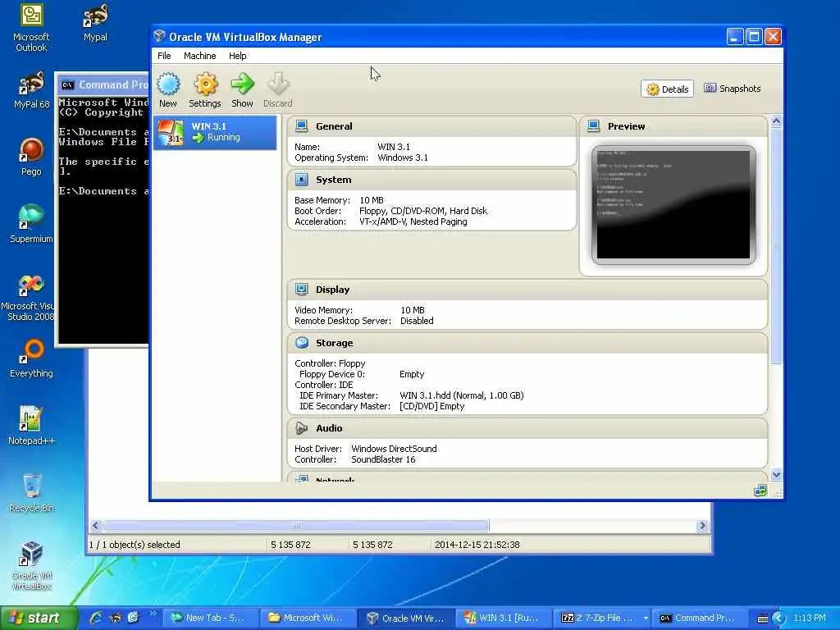Open the Pego desktop shortcut
The height and width of the screenshot is (630, 840).
tap(31, 157)
